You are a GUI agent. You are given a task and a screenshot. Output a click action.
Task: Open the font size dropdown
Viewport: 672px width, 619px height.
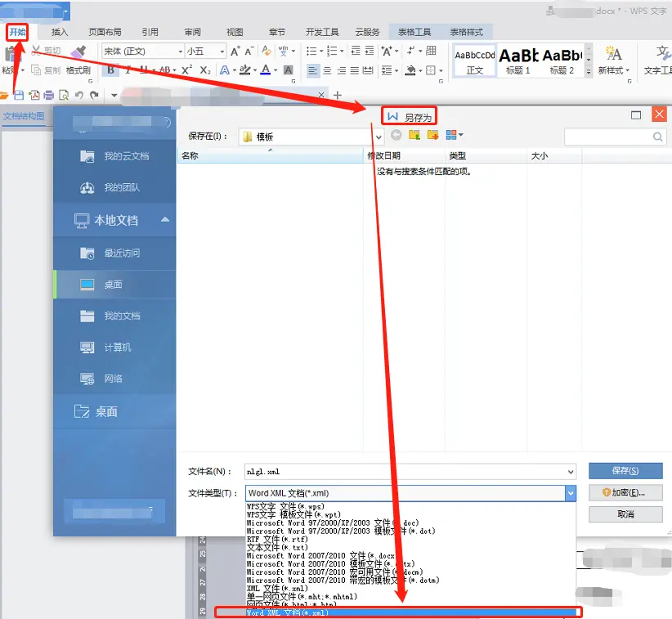222,52
